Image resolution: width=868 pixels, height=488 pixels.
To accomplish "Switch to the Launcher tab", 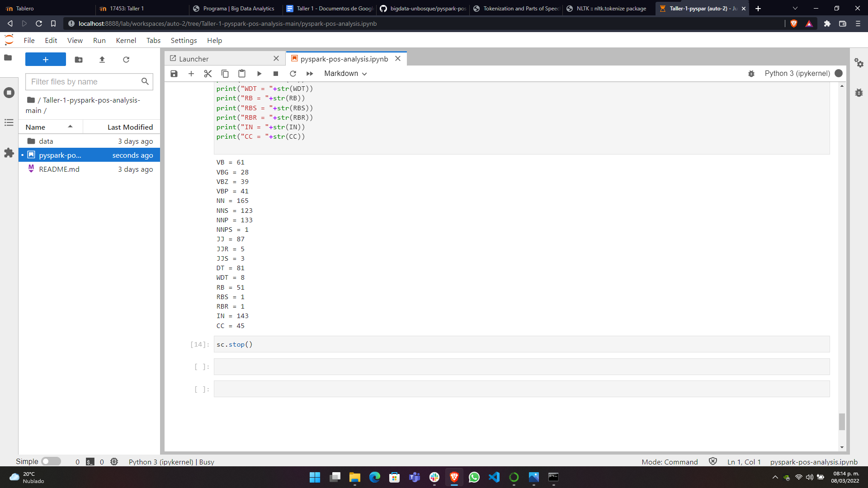I will (x=194, y=59).
